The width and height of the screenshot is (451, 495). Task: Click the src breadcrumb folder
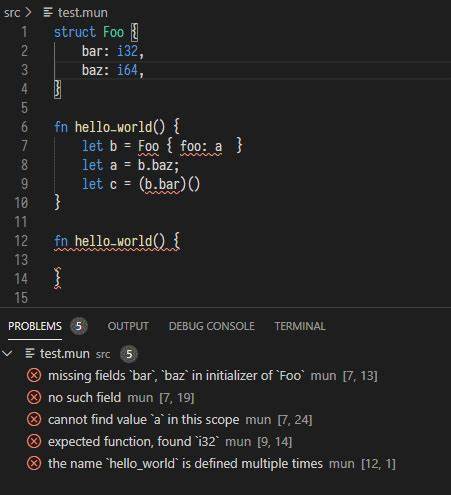[x=12, y=13]
